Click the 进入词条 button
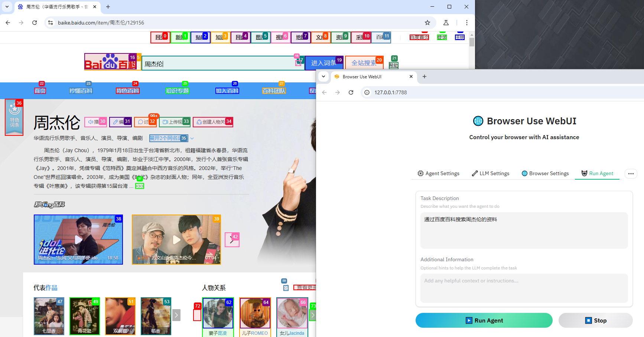The height and width of the screenshot is (337, 644). point(324,63)
